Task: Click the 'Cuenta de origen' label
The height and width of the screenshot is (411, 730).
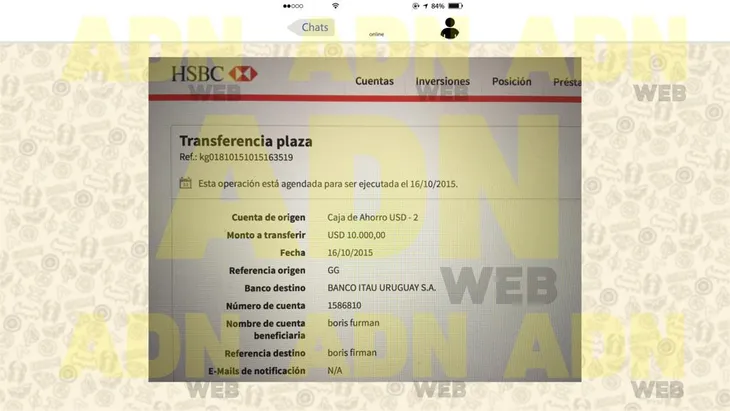Action: [269, 217]
